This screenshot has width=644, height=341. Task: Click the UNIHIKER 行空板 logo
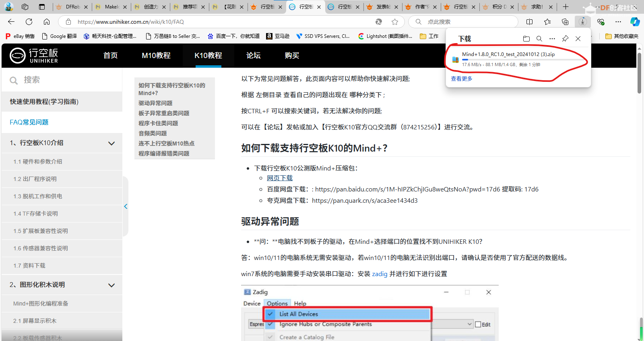pos(34,56)
